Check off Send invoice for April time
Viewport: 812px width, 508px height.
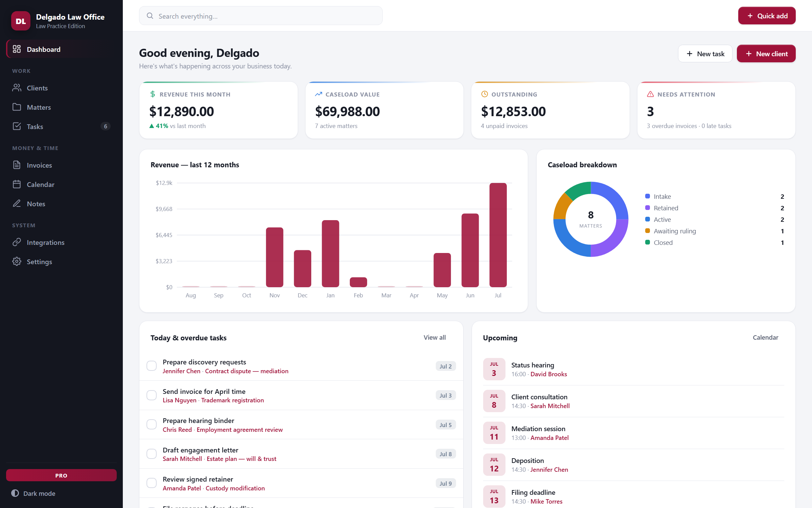152,395
